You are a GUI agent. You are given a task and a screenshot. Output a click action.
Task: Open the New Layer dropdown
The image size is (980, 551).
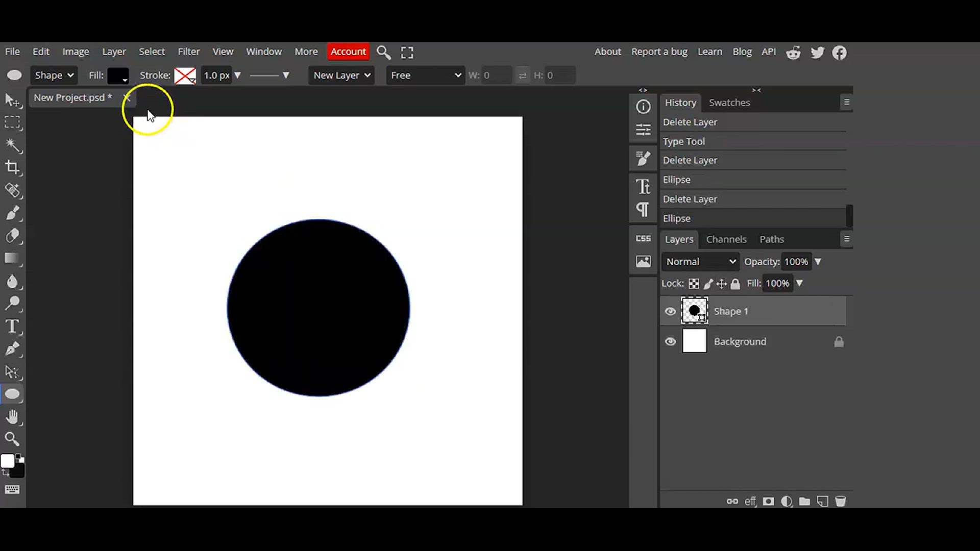[341, 76]
